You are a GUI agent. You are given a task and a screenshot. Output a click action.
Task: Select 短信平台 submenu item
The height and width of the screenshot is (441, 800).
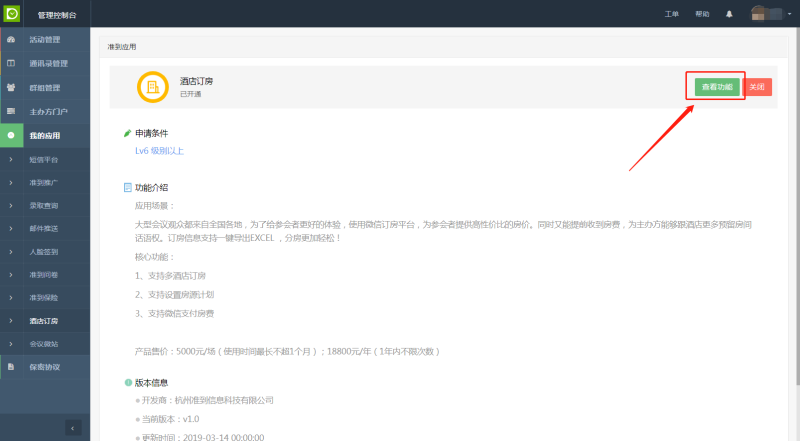point(44,159)
